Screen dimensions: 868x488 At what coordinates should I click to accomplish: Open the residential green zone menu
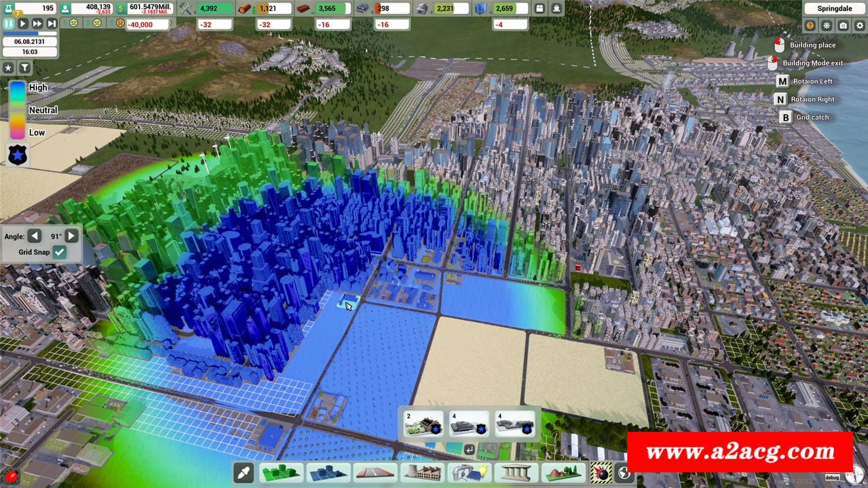pyautogui.click(x=281, y=473)
